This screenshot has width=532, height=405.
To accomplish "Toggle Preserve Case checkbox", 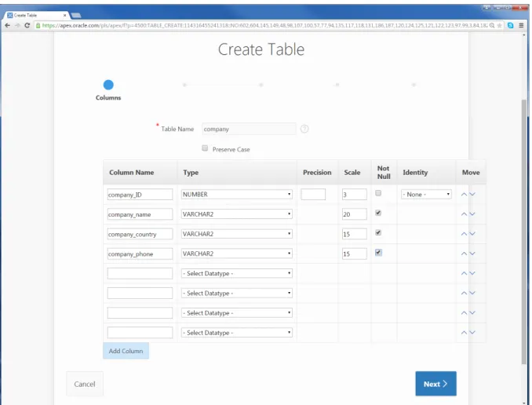I will (205, 148).
